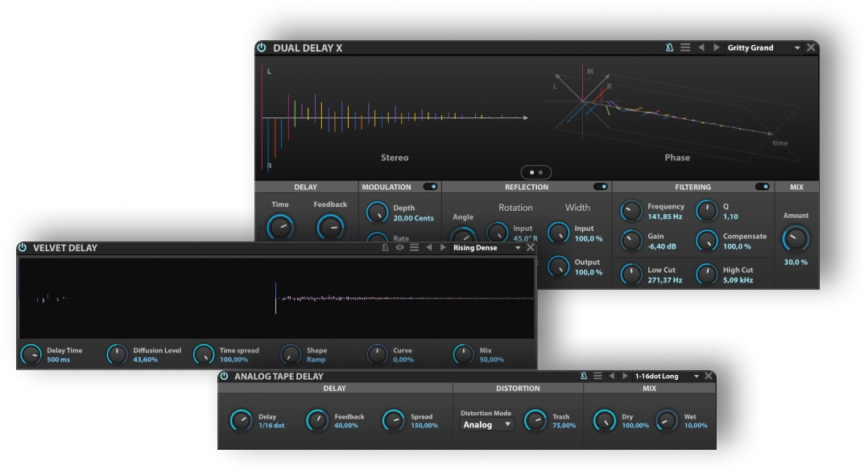This screenshot has width=868, height=474.
Task: Click the Analog Tape Delay metronome icon
Action: point(584,376)
